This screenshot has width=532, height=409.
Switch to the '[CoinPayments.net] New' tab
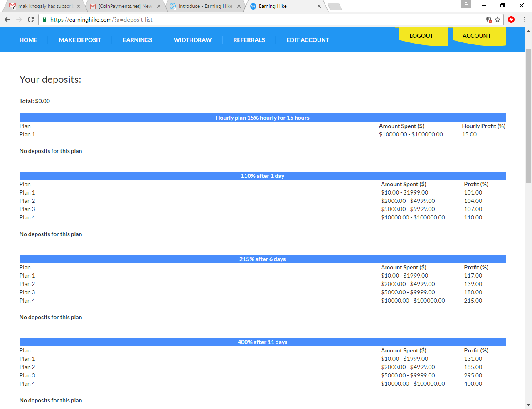tap(125, 6)
